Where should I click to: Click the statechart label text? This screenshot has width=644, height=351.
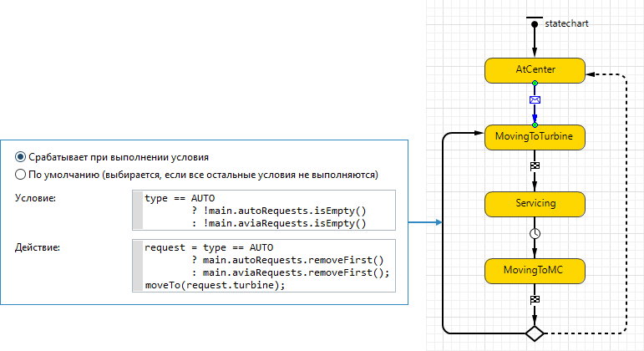tap(566, 23)
